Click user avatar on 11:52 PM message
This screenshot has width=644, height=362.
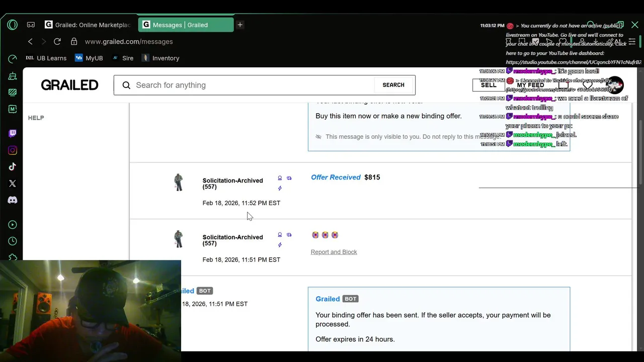(179, 182)
